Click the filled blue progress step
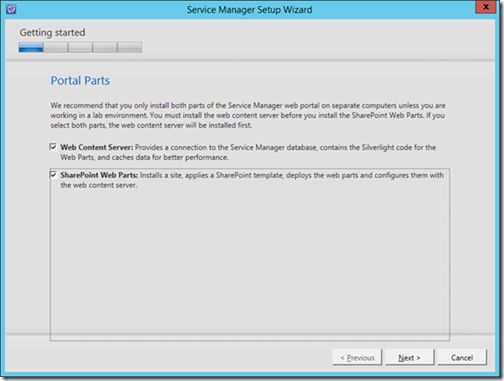This screenshot has width=504, height=381. tap(31, 47)
